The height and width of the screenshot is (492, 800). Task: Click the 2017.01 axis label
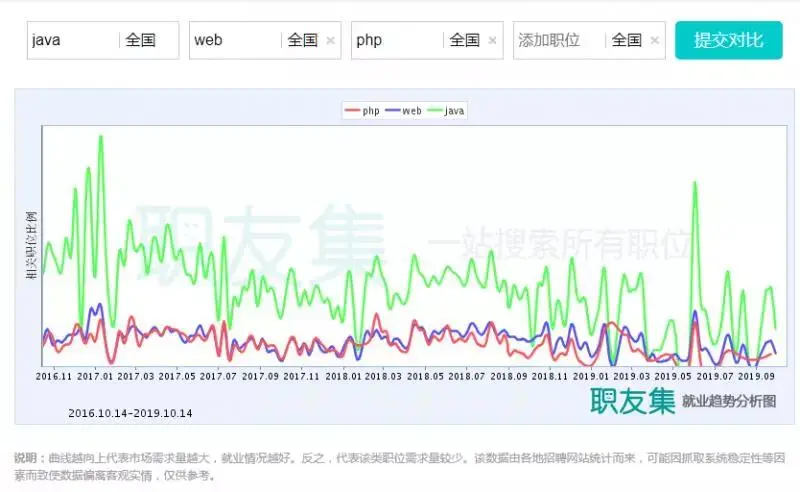[95, 377]
